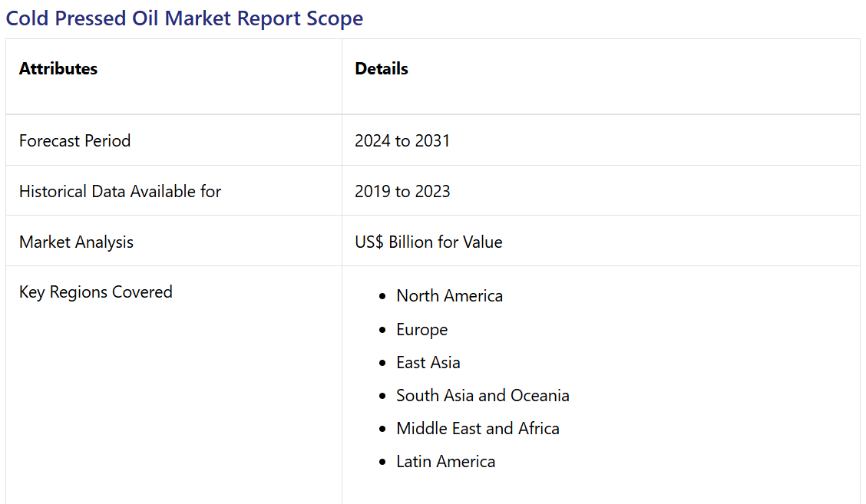Click Europe in the regions list
The image size is (866, 504).
421,330
